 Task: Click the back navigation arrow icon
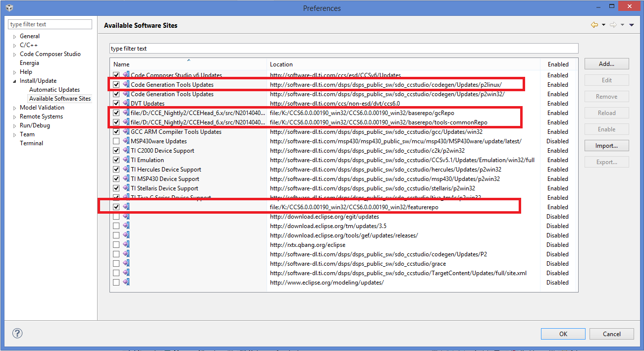594,25
